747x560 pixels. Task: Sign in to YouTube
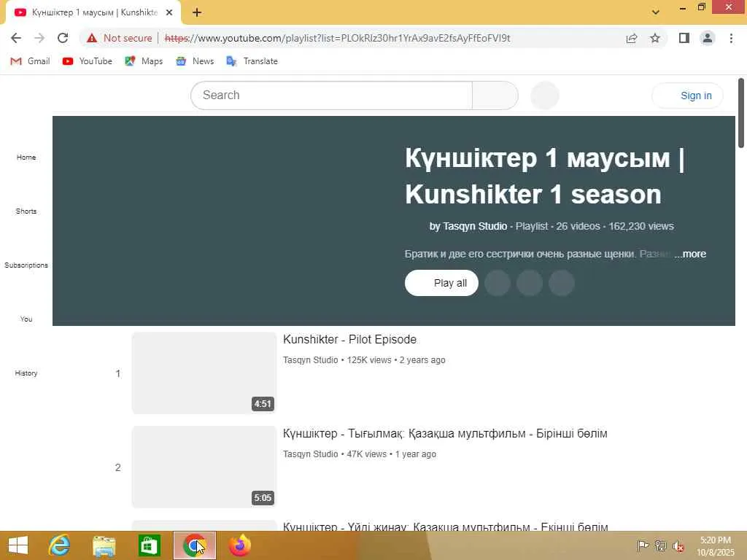point(687,96)
